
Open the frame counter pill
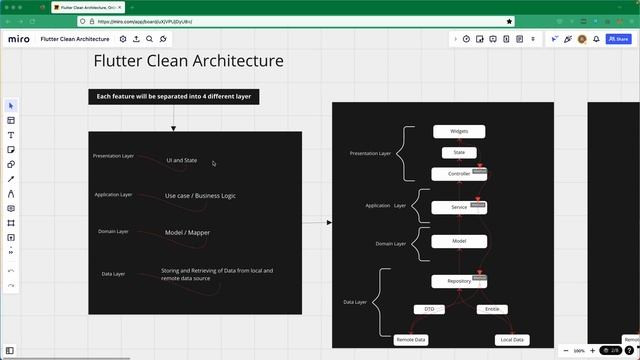[x=611, y=351]
